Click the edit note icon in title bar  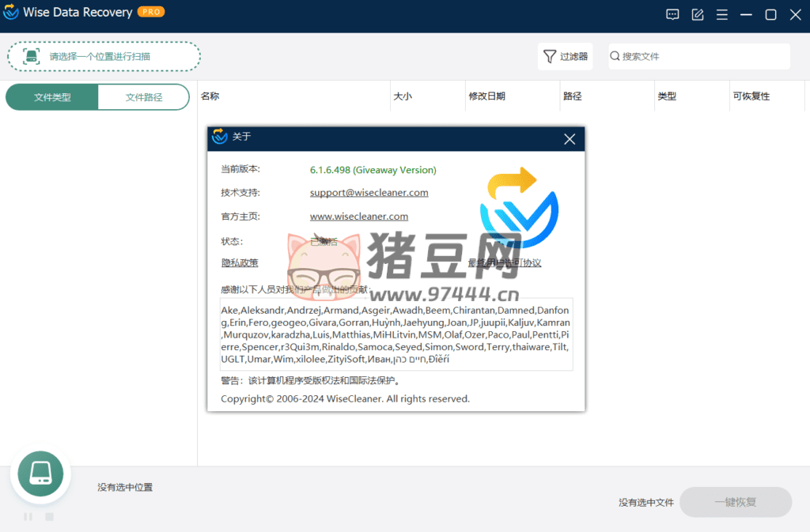[698, 14]
